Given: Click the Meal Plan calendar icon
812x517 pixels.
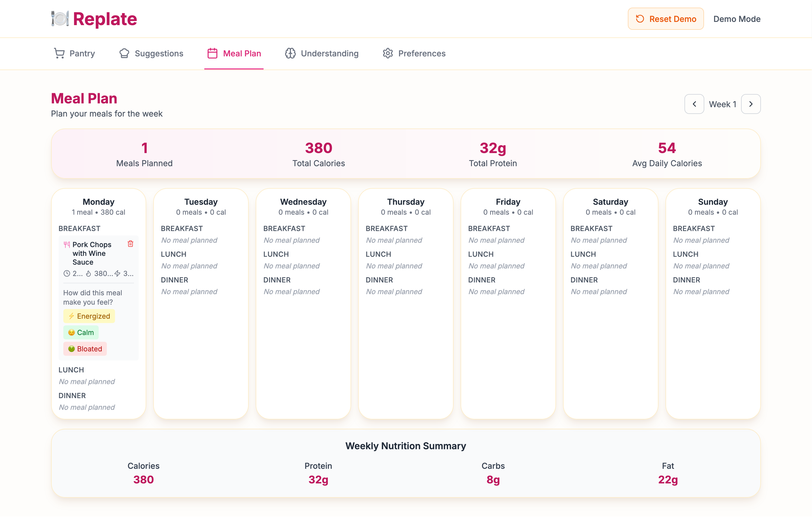Looking at the screenshot, I should 212,53.
